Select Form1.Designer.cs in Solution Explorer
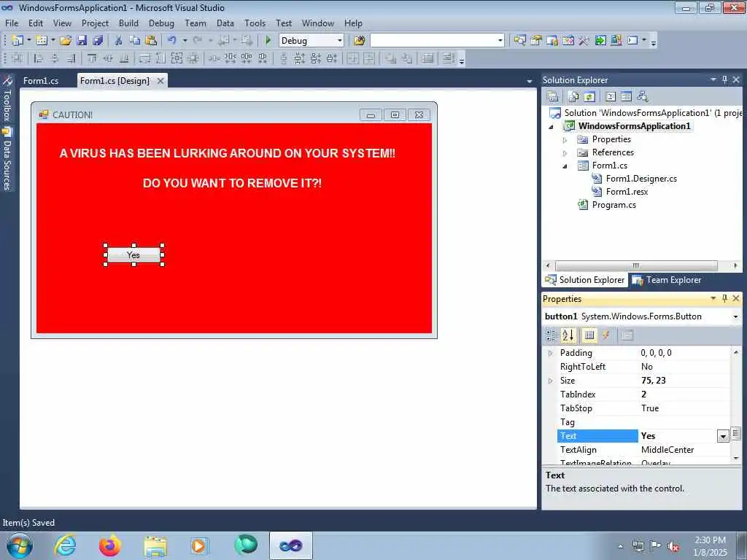The image size is (747, 560). (641, 179)
